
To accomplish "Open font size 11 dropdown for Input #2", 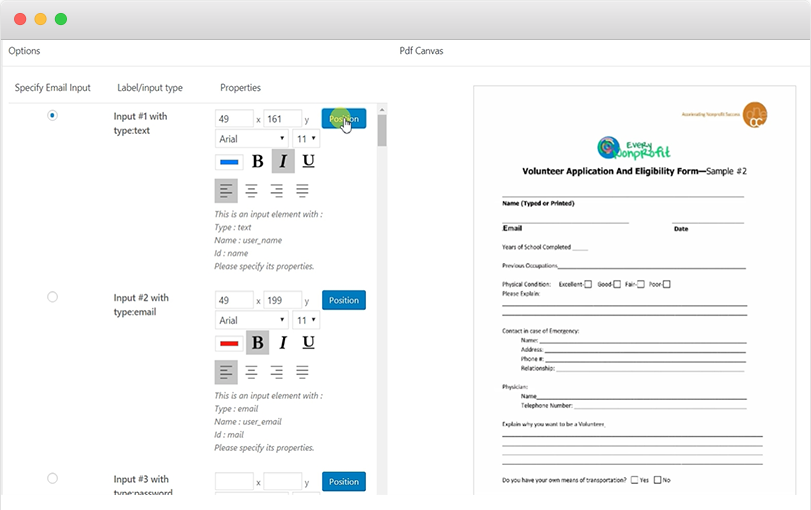I will coord(306,320).
